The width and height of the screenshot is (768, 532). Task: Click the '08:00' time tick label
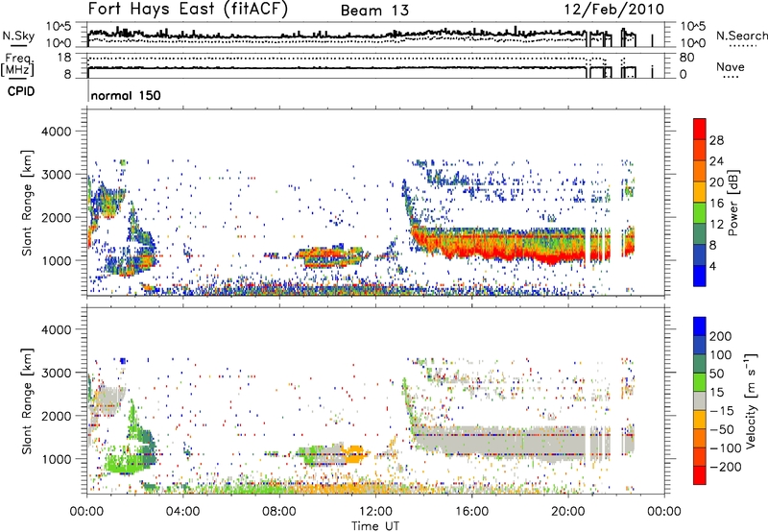[279, 512]
